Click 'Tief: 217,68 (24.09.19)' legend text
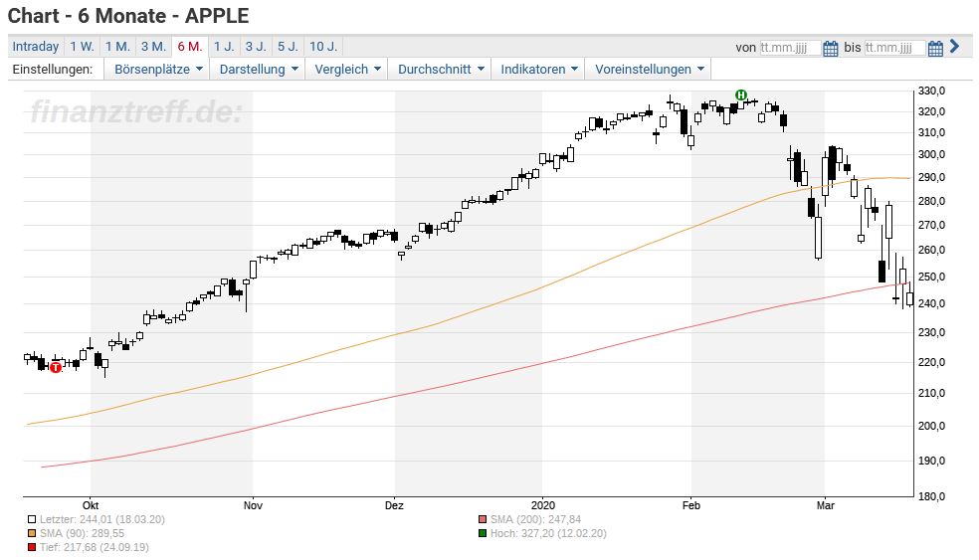The height and width of the screenshot is (560, 979). pos(95,547)
